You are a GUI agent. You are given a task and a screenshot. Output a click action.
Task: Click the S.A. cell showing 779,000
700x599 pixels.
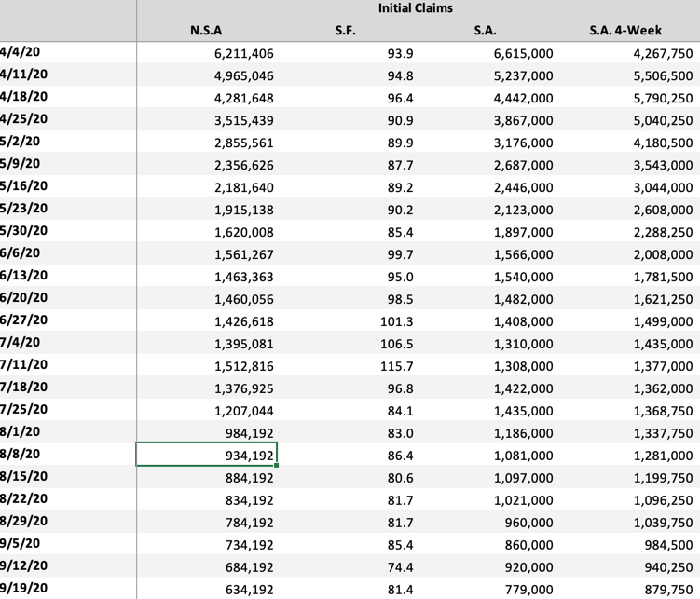click(529, 590)
